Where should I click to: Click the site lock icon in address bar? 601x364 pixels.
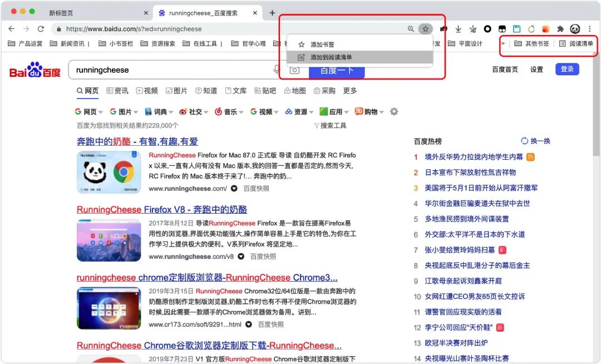coord(58,29)
